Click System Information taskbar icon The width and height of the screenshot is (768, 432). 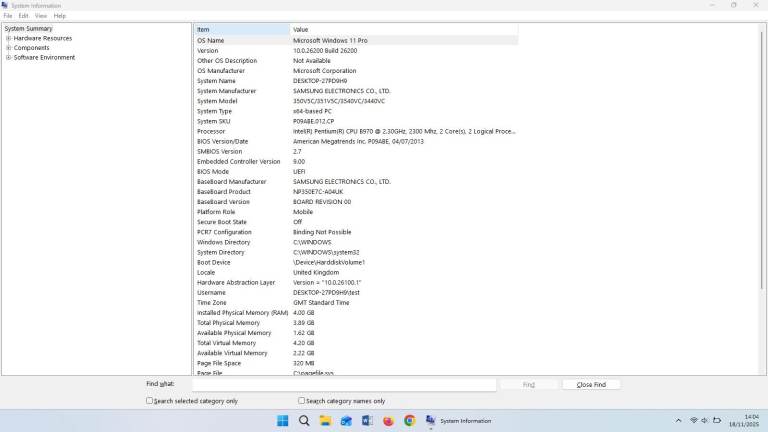click(x=431, y=421)
